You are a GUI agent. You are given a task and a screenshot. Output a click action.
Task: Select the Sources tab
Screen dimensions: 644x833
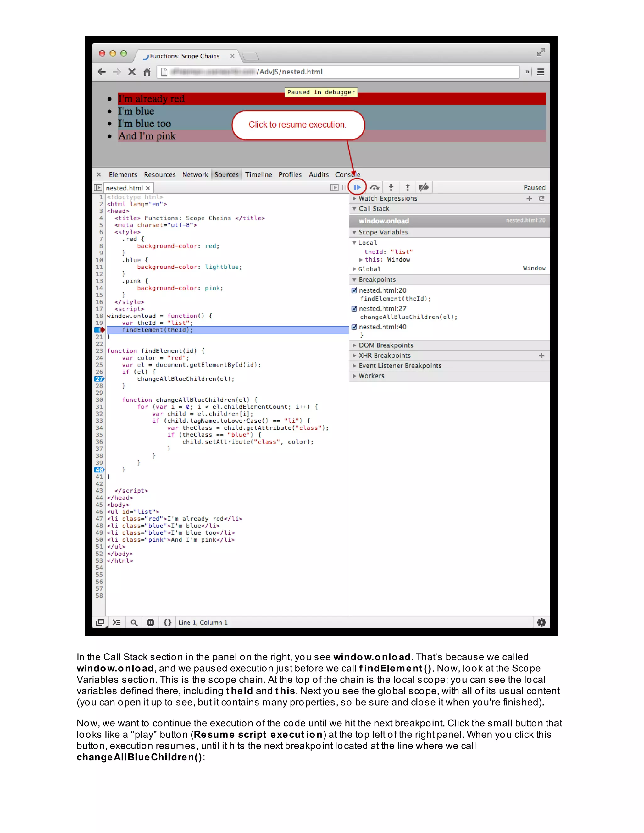point(227,175)
